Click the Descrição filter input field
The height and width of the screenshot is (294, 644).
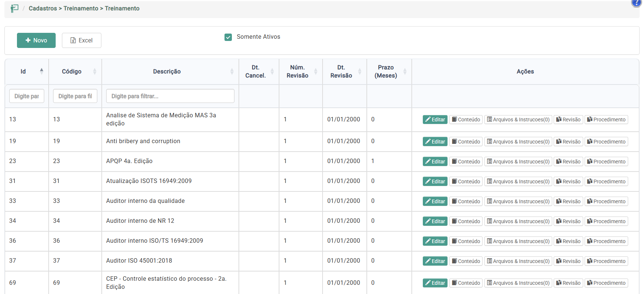(x=170, y=96)
